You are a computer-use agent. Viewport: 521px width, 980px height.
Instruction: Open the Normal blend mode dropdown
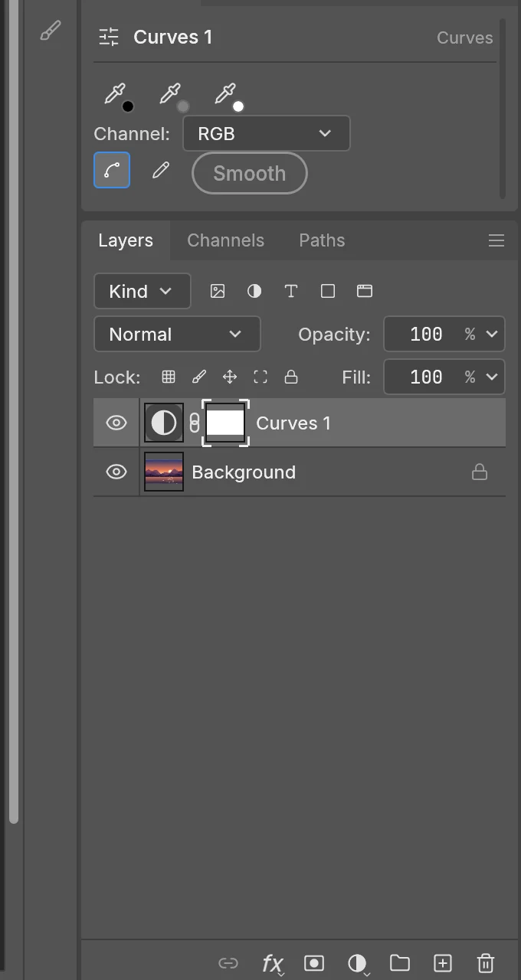click(x=177, y=334)
